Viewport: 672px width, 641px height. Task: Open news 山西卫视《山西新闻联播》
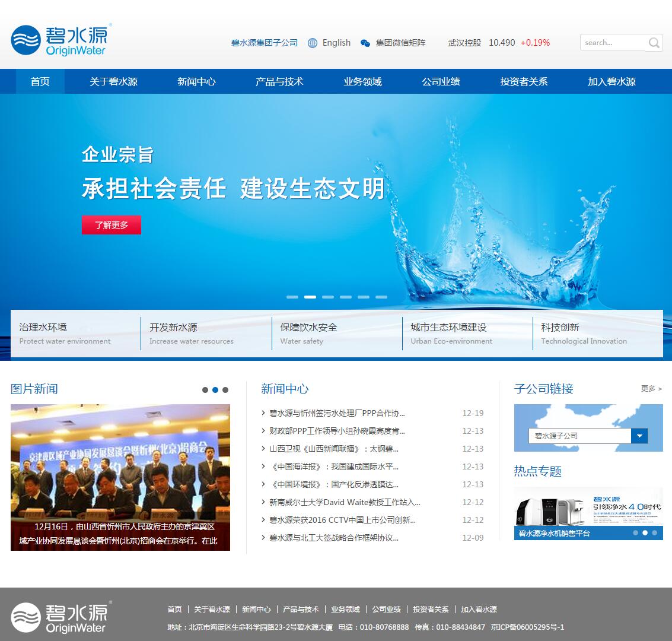tap(334, 449)
